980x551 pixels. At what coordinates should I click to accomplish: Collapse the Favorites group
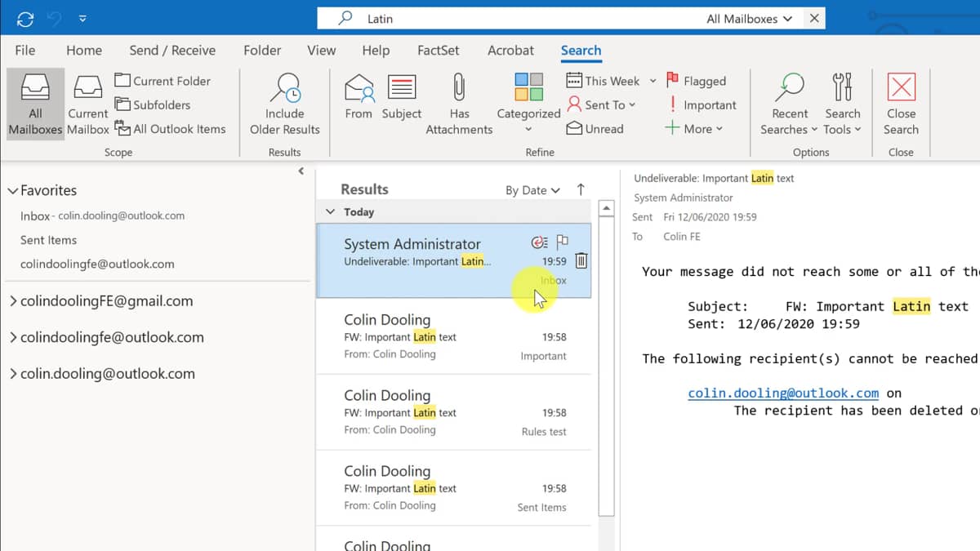coord(12,190)
